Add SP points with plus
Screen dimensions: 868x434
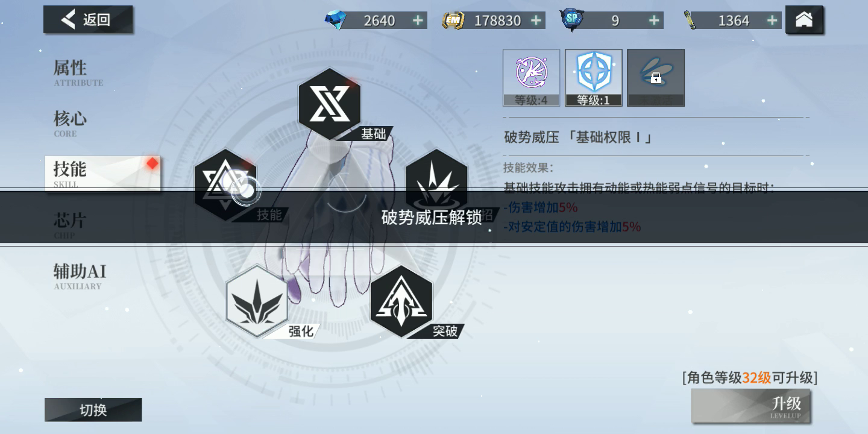coord(654,20)
